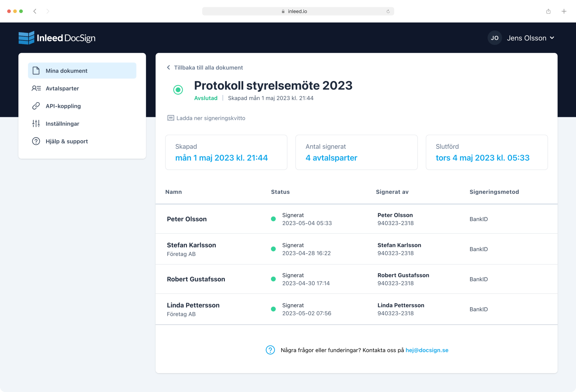The image size is (576, 392).
Task: Click the JO user avatar
Action: click(494, 38)
